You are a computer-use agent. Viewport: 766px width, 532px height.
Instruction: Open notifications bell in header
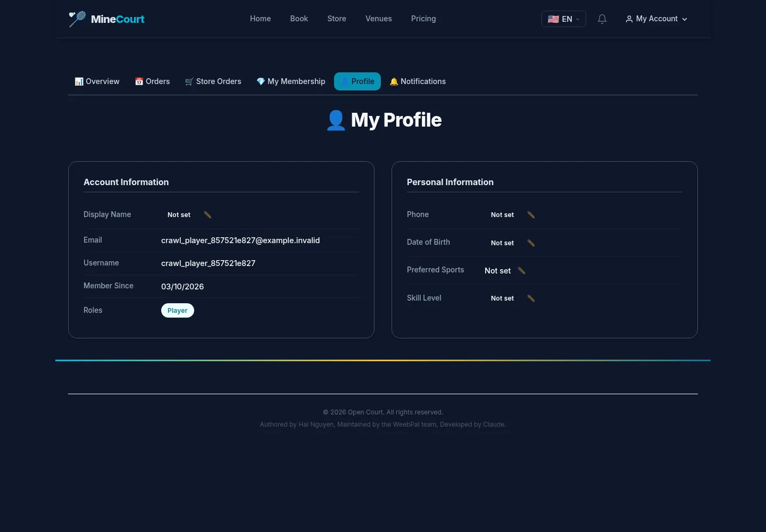pos(602,19)
